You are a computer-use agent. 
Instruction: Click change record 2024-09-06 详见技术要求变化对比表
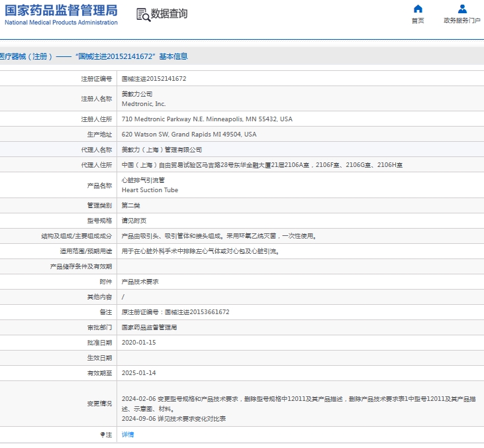[x=173, y=419]
